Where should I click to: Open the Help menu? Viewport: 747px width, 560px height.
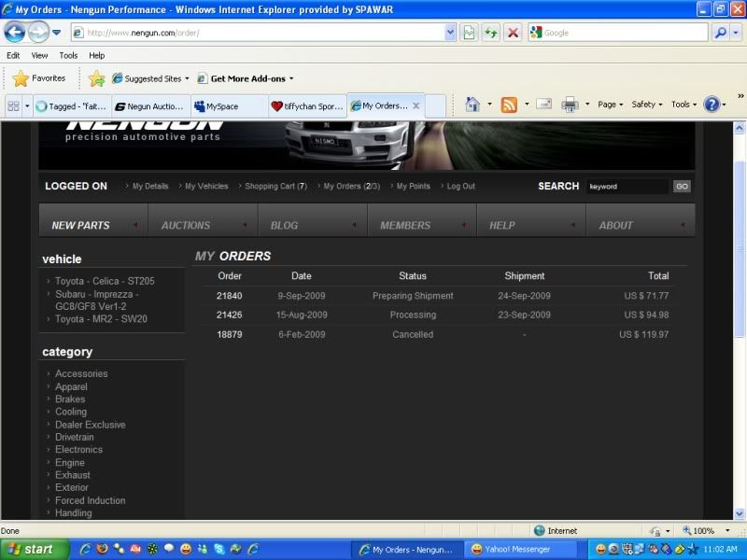point(97,55)
